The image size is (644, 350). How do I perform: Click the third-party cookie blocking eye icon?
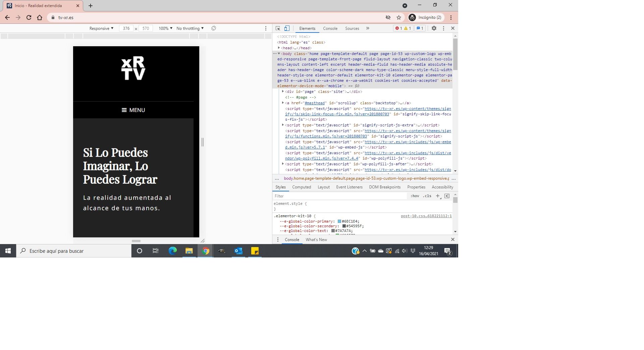click(388, 17)
